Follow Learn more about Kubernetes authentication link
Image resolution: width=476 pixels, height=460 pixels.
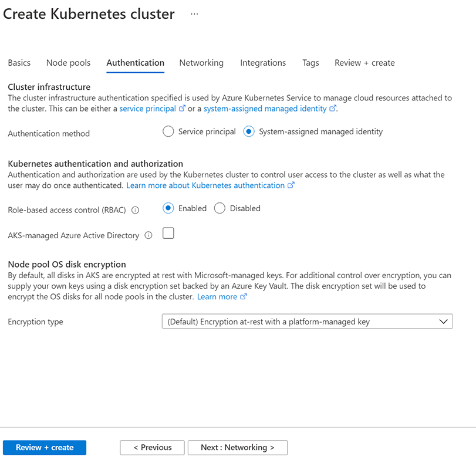pos(205,185)
